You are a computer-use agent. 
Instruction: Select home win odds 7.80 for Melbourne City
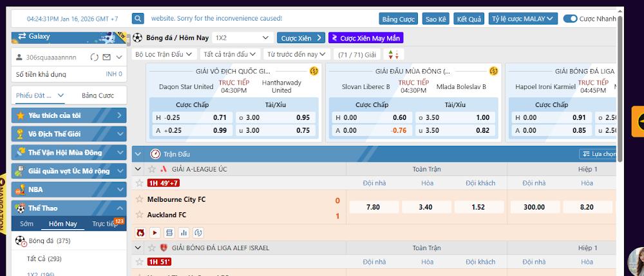[373, 207]
